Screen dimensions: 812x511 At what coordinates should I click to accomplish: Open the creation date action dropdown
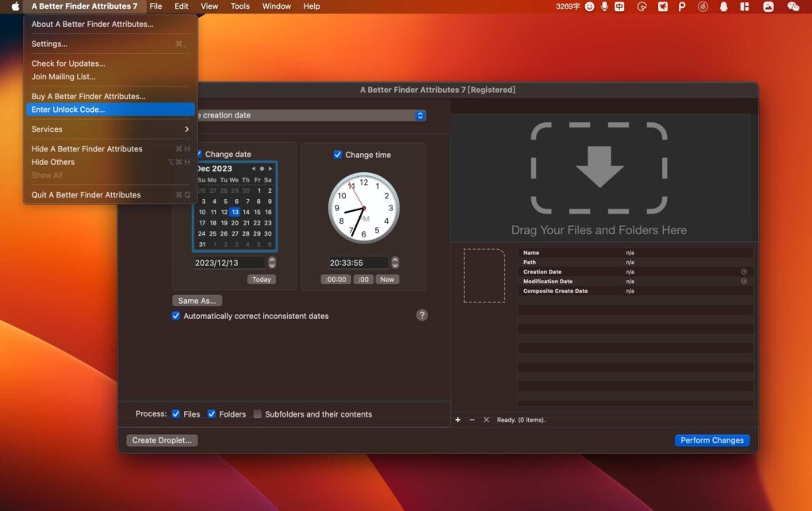[419, 115]
